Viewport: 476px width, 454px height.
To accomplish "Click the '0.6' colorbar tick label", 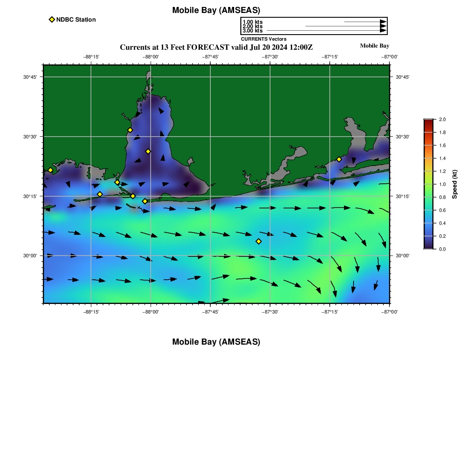I will click(442, 210).
